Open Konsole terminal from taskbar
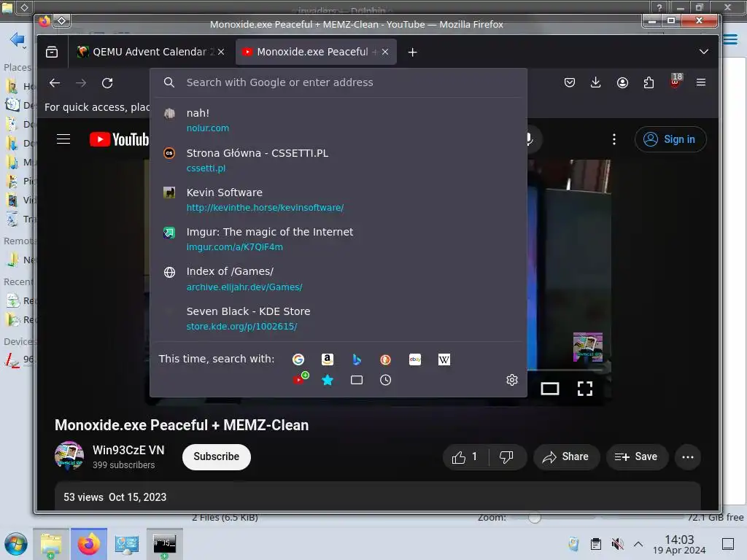Screen dimensions: 747x560 click(164, 544)
